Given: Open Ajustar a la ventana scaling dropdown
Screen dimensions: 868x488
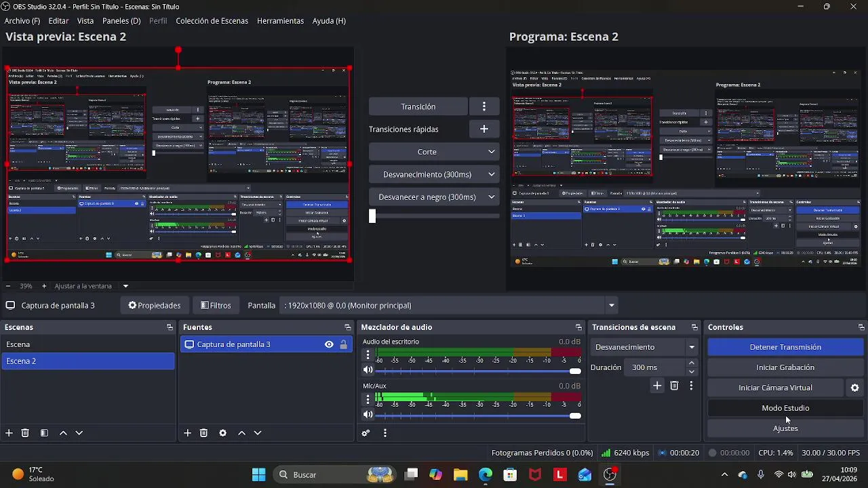Looking at the screenshot, I should [x=125, y=286].
